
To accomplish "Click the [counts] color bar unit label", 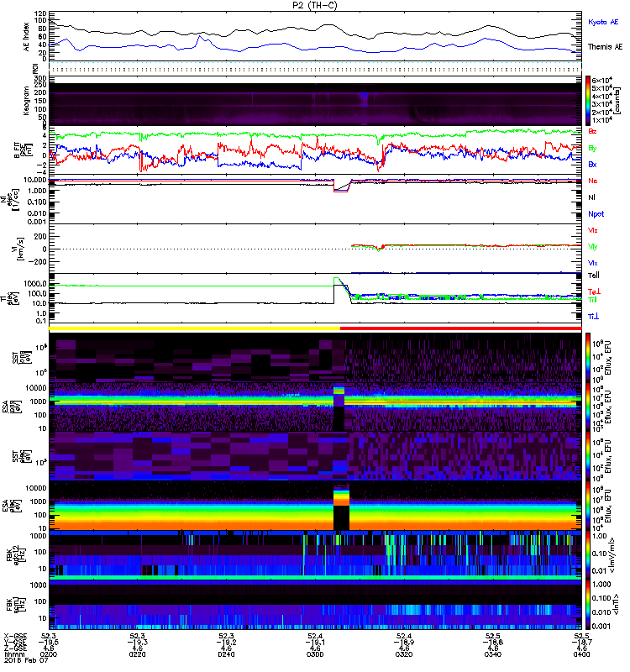I will point(617,101).
